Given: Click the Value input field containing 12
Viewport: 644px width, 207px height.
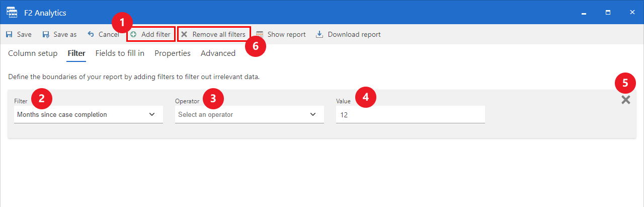Looking at the screenshot, I should coord(410,115).
